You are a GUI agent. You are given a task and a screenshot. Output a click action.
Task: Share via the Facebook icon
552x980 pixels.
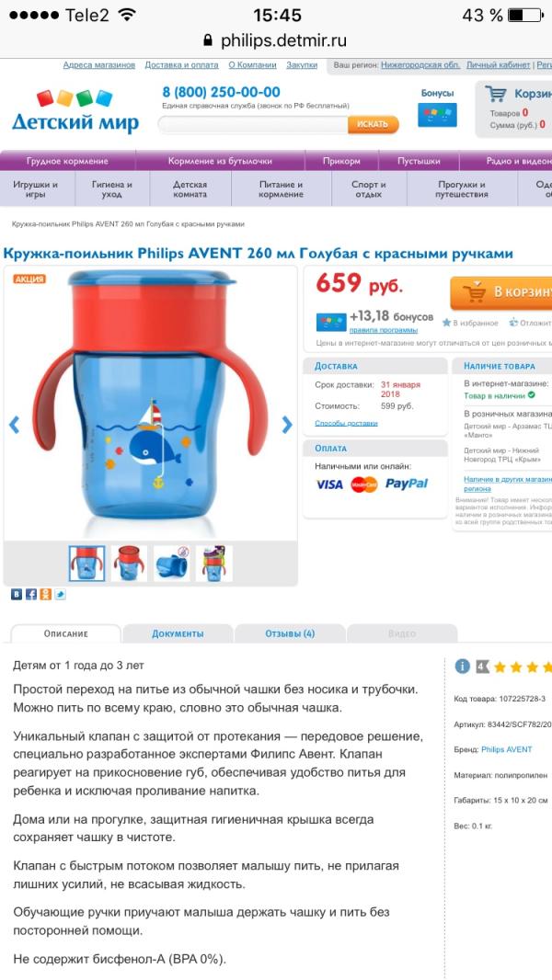[31, 595]
